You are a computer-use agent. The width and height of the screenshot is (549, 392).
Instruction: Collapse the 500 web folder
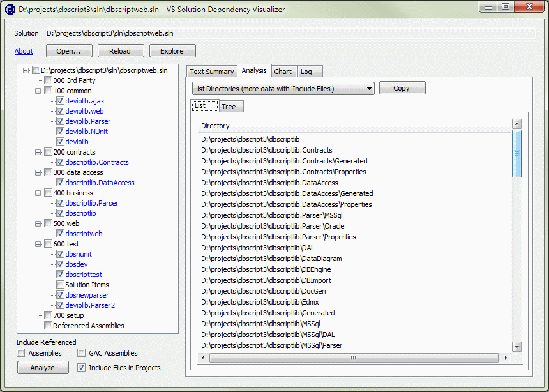point(38,223)
